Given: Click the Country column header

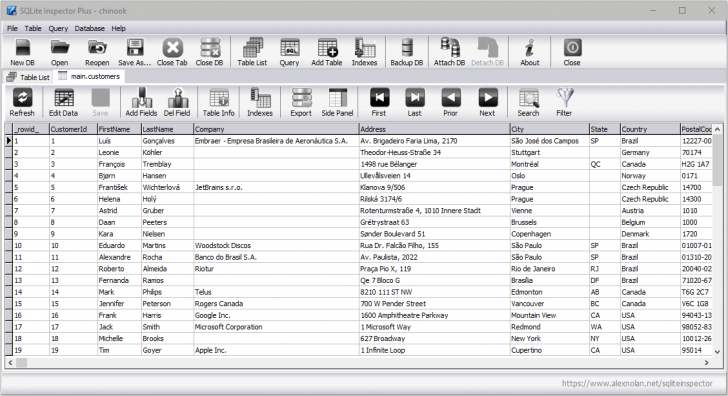Looking at the screenshot, I should [650, 129].
